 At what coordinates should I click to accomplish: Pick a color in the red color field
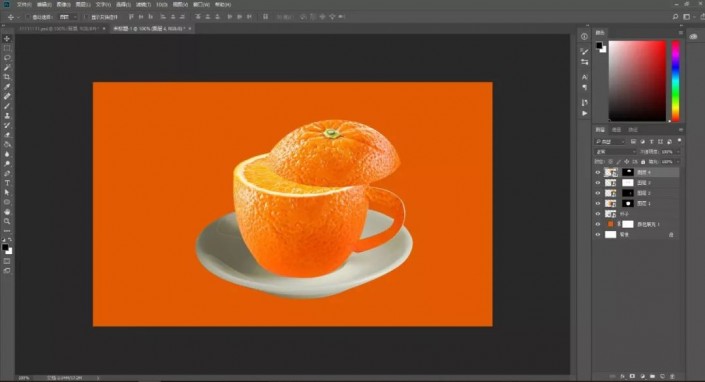(637, 81)
